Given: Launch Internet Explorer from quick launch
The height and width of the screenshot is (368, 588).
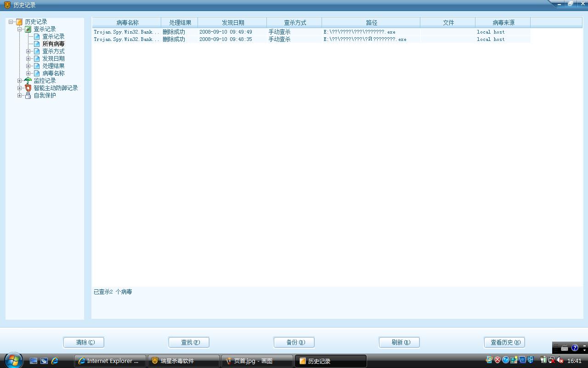Looking at the screenshot, I should tap(55, 361).
